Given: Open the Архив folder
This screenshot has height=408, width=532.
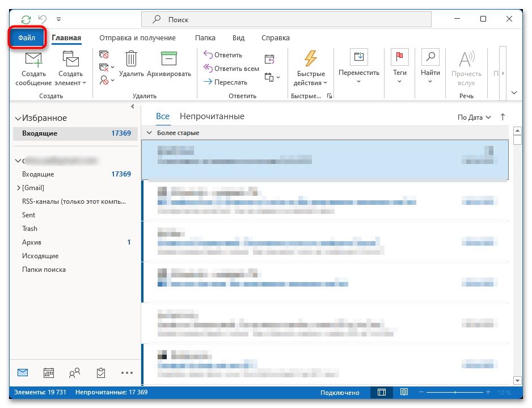Looking at the screenshot, I should [32, 242].
